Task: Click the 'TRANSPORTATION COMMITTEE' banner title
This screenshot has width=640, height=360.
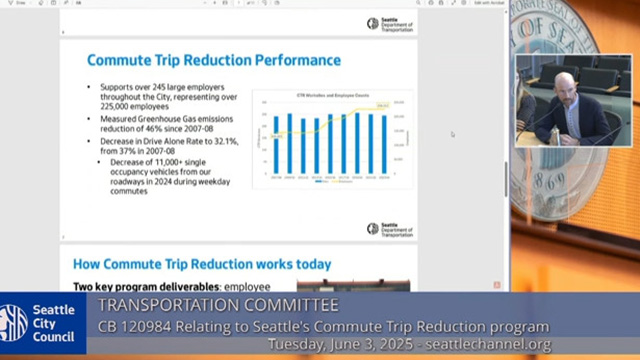Action: coord(218,305)
